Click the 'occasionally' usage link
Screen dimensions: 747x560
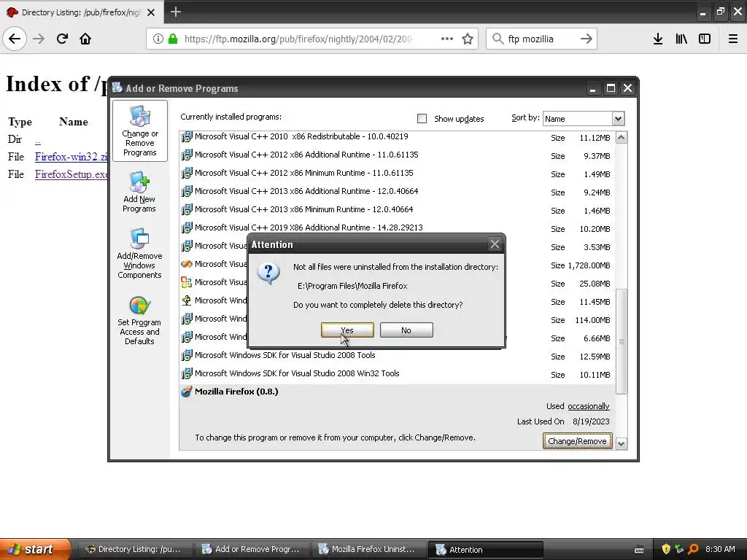point(589,406)
